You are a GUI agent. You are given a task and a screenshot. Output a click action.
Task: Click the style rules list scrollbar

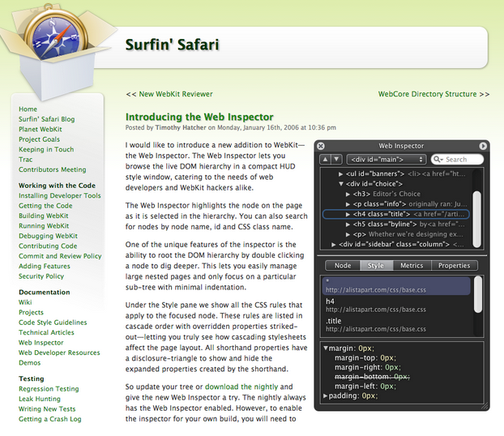(x=478, y=294)
